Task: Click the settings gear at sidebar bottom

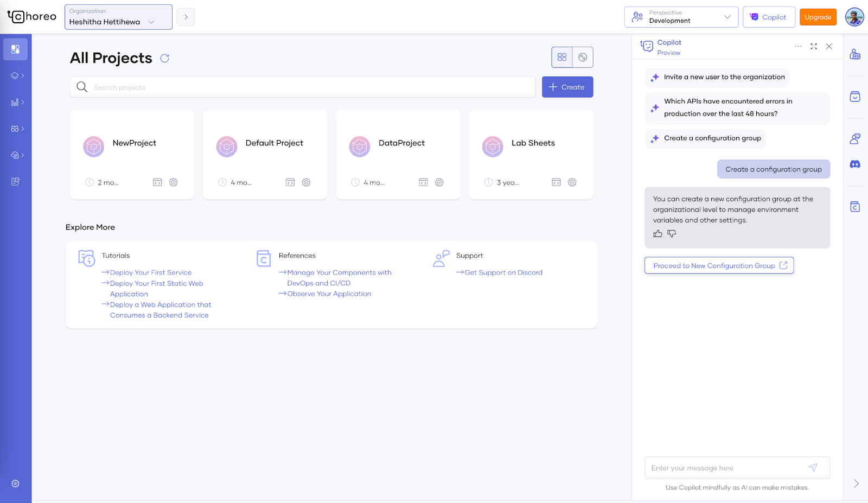Action: [15, 483]
